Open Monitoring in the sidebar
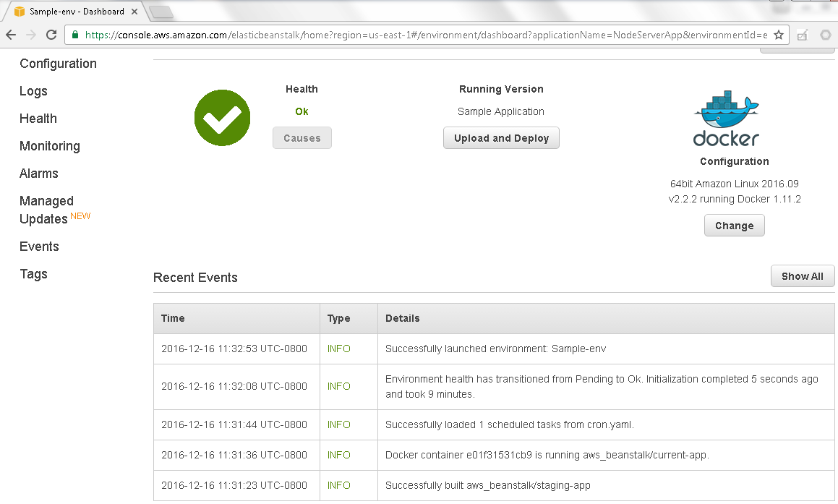Image resolution: width=838 pixels, height=504 pixels. tap(50, 146)
